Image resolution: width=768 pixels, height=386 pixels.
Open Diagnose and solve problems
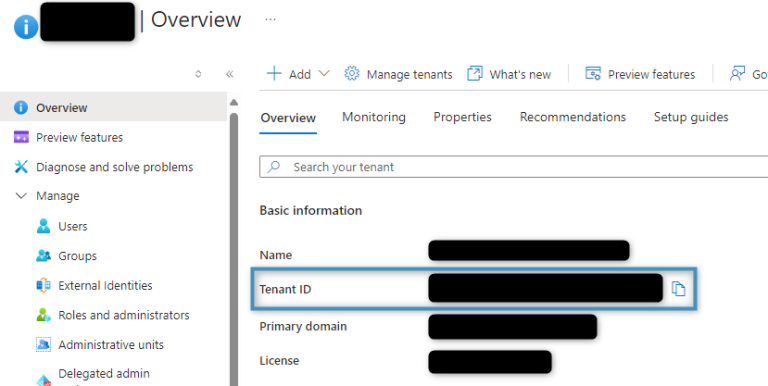(x=114, y=167)
